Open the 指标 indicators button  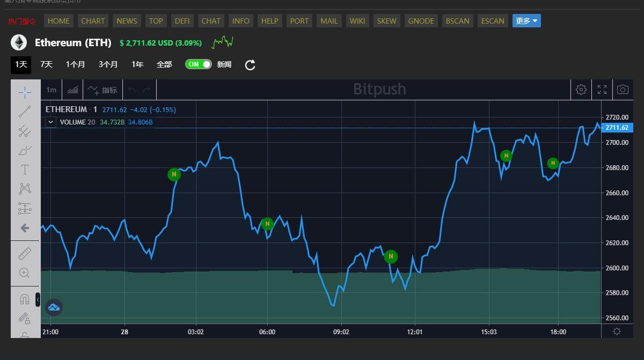[103, 90]
